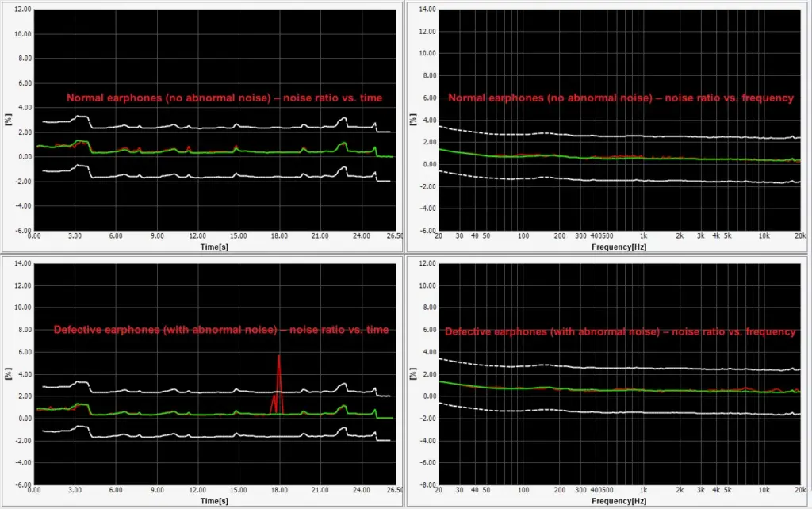Screen dimensions: 812x509
Task: Select the normal earphones noise ratio vs. time title
Action: [x=224, y=98]
